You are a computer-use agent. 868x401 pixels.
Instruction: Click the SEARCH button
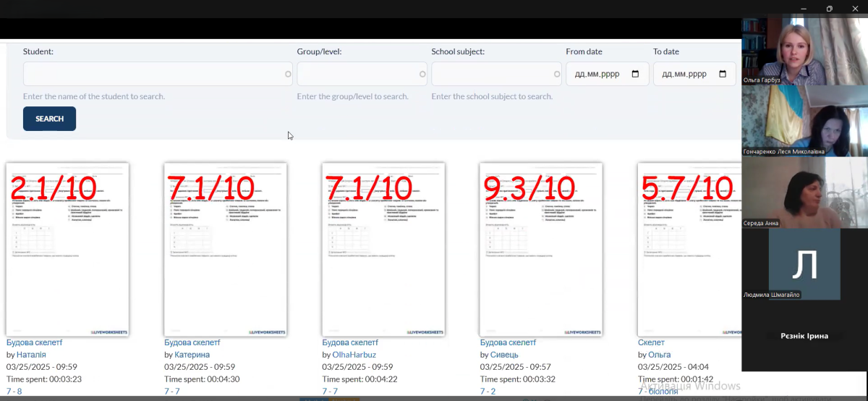[x=49, y=119]
